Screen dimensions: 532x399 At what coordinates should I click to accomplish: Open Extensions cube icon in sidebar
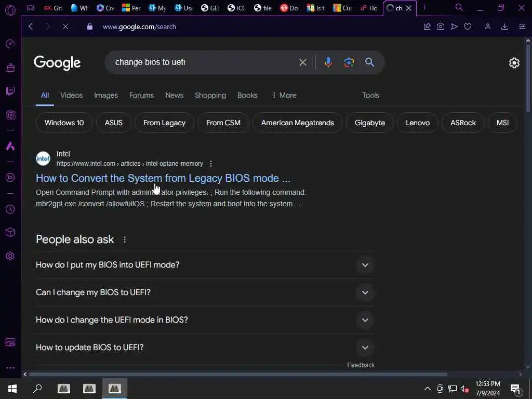(x=10, y=232)
